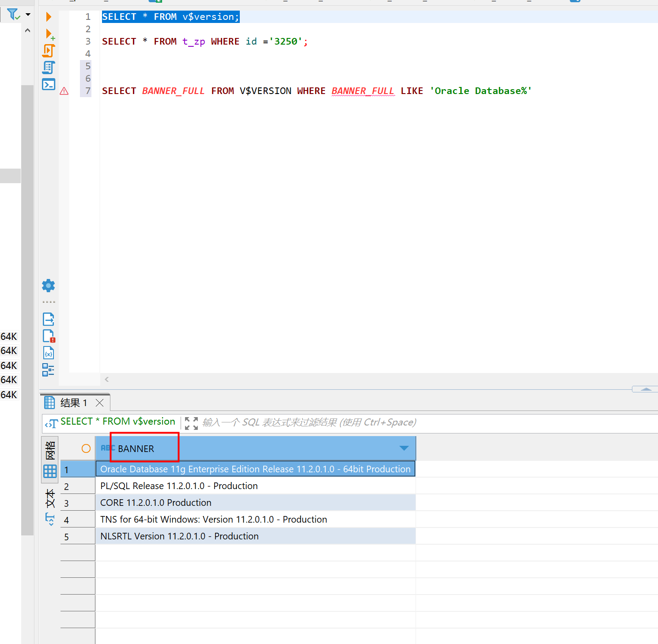The image size is (658, 644).
Task: Click the file with red alert icon
Action: coord(49,336)
